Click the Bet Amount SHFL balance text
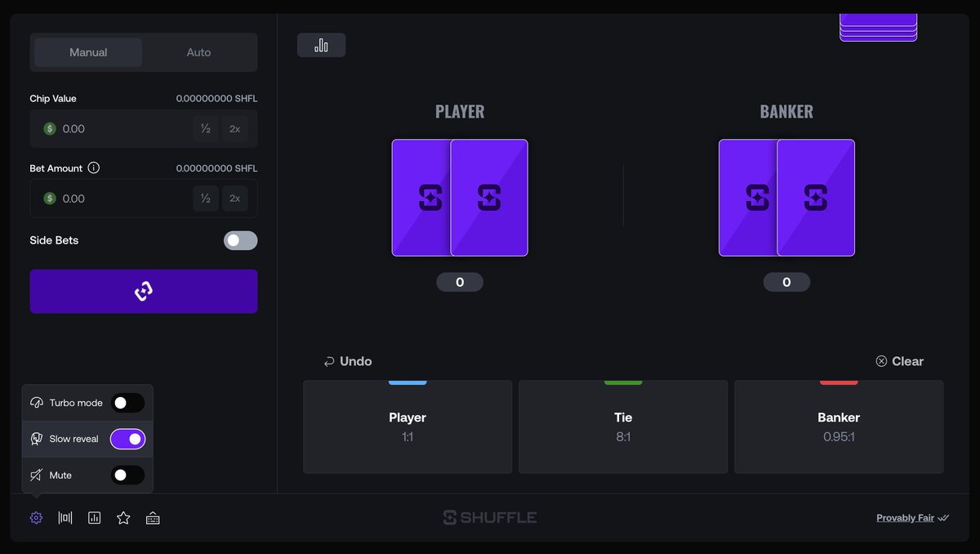Image resolution: width=980 pixels, height=554 pixels. point(216,168)
